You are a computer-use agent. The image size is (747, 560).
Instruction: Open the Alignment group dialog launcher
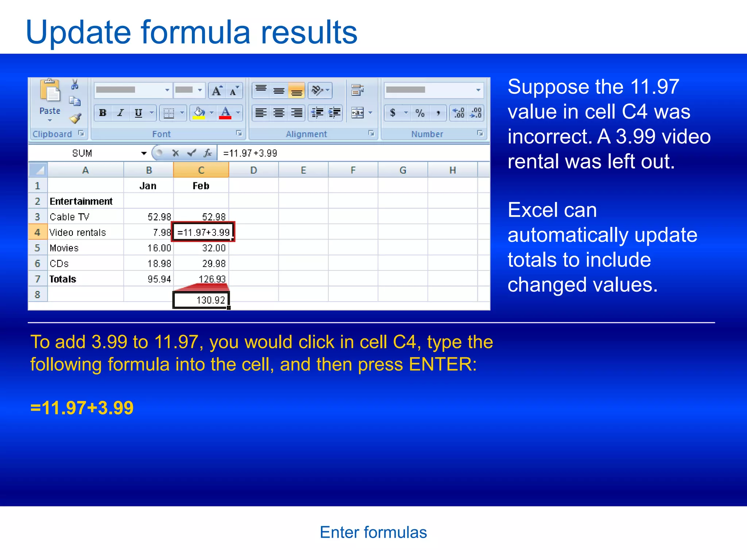point(371,133)
